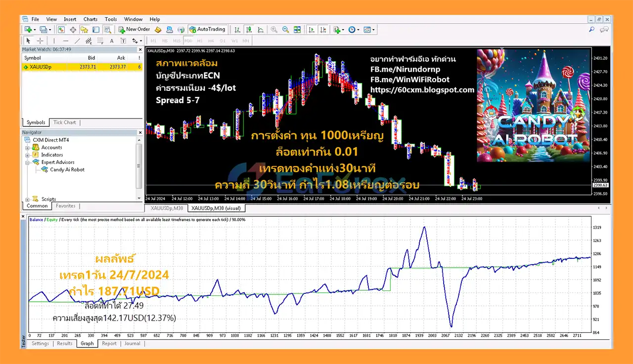Toggle the Market Watch window icon

(61, 30)
